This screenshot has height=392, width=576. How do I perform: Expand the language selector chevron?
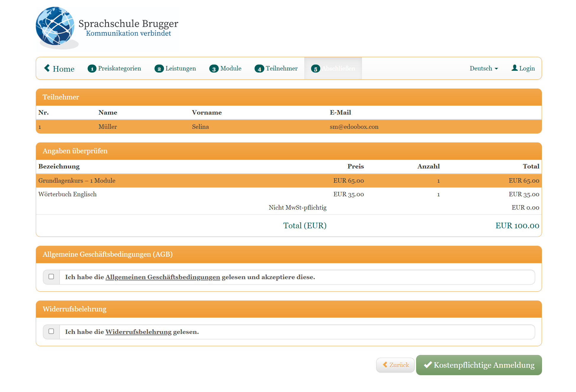pyautogui.click(x=496, y=68)
